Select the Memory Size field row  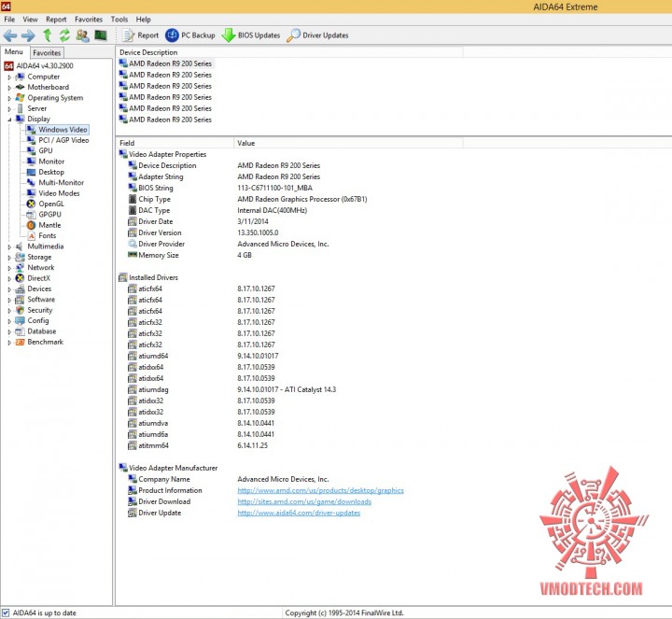tap(189, 255)
